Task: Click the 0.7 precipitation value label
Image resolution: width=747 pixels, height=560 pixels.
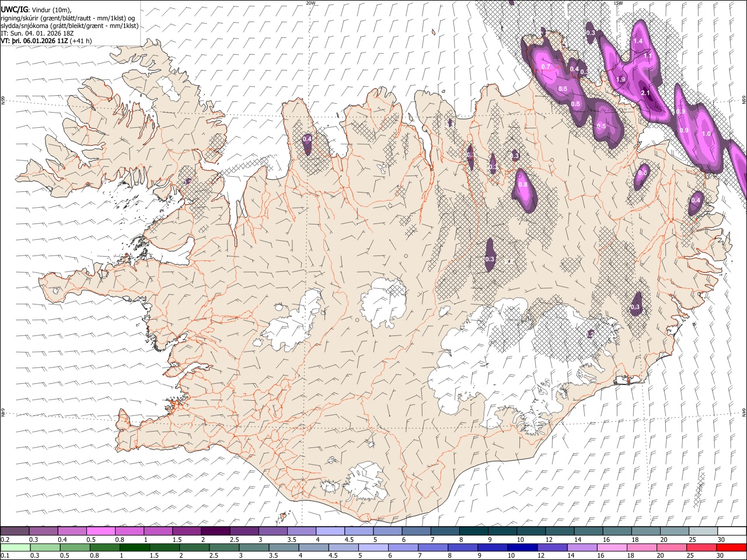Action: tap(546, 66)
